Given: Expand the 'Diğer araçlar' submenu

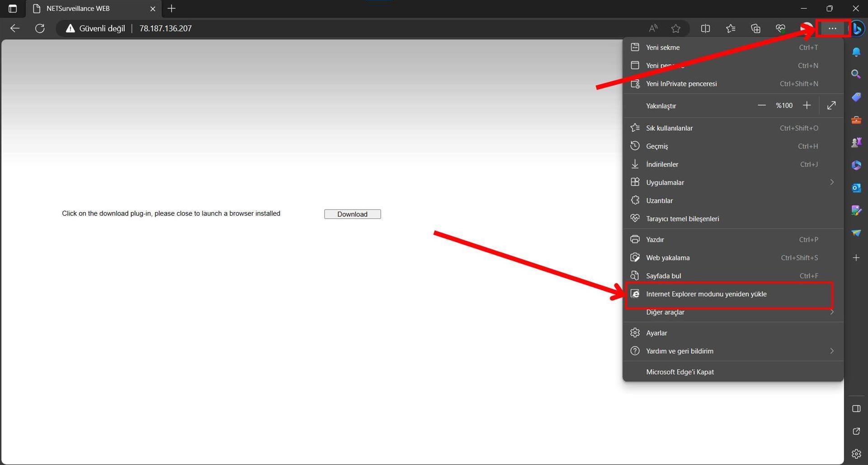Looking at the screenshot, I should point(733,312).
